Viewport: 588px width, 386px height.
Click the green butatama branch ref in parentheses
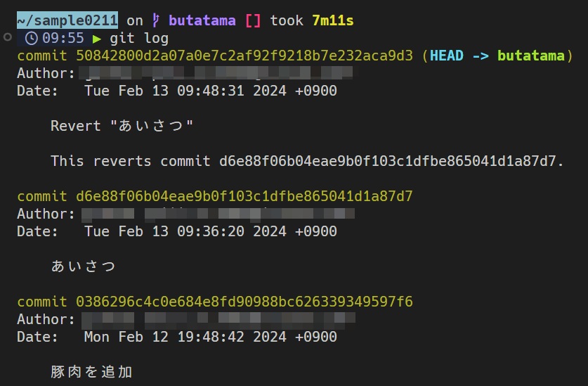(530, 56)
